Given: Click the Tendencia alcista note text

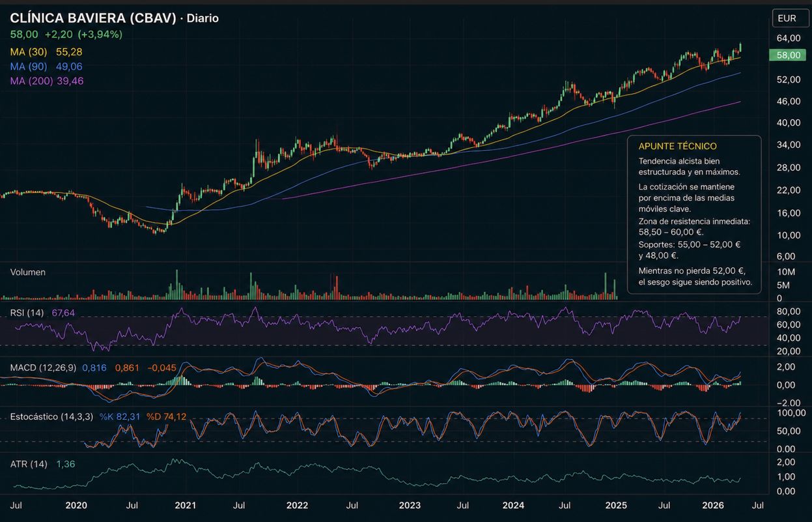Looking at the screenshot, I should pos(690,166).
